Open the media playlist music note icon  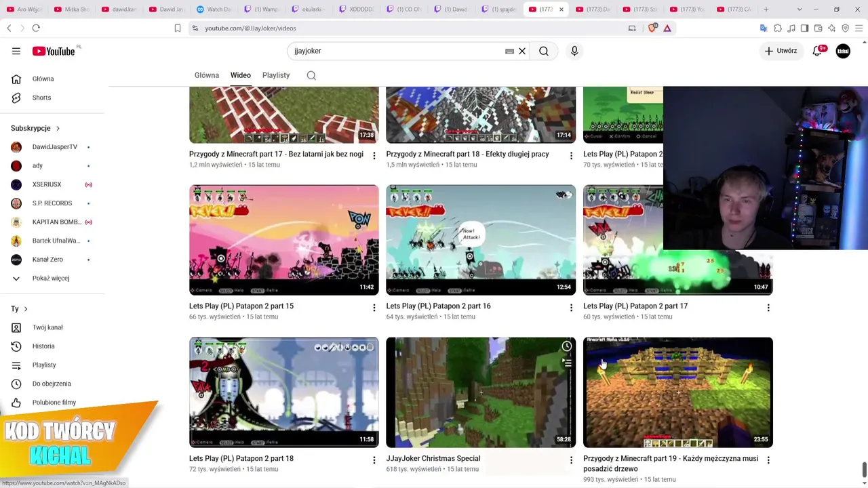click(791, 28)
